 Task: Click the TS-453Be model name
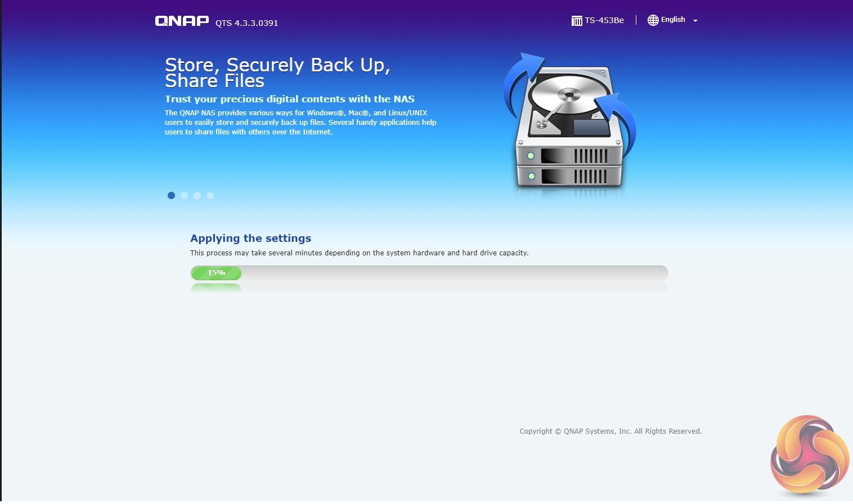pos(604,20)
